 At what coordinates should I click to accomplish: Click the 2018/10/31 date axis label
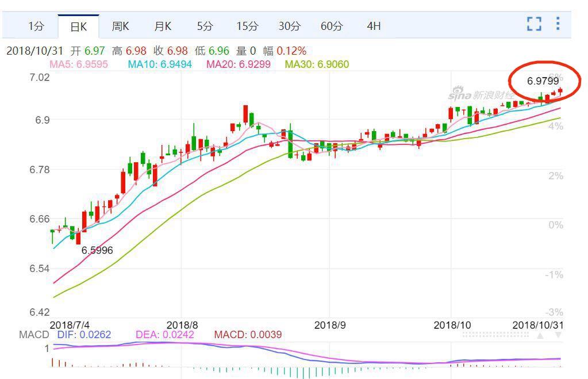(538, 324)
